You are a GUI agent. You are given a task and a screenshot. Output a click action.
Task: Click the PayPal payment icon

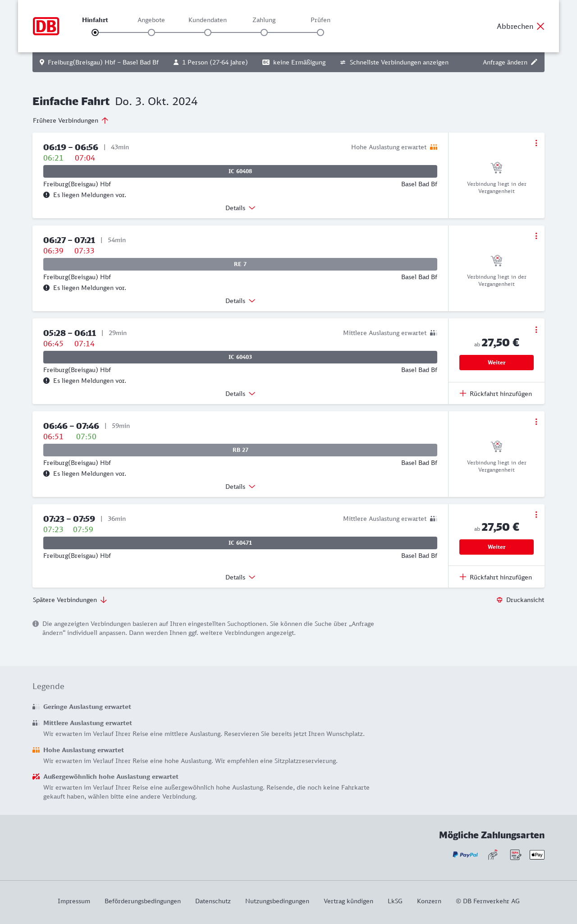pyautogui.click(x=465, y=855)
